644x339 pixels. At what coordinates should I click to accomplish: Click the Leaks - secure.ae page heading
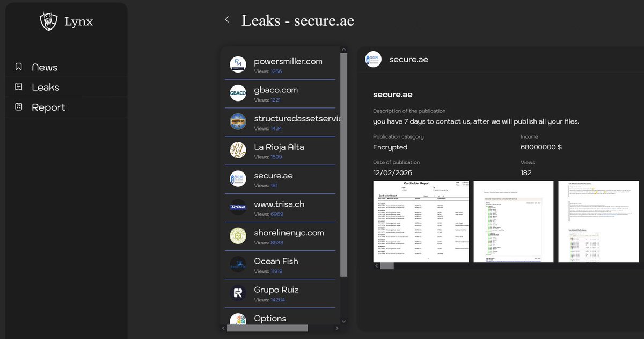tap(298, 20)
